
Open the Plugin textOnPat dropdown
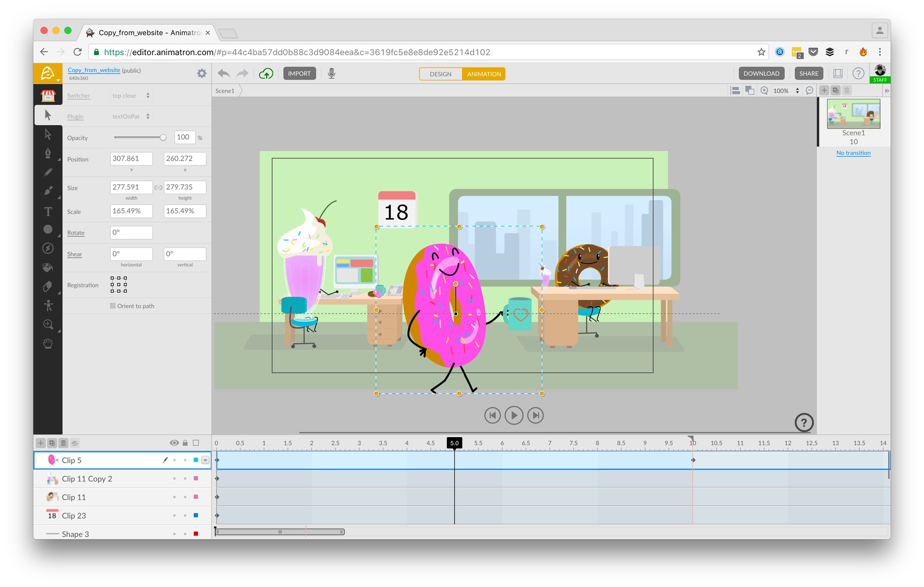click(x=131, y=116)
